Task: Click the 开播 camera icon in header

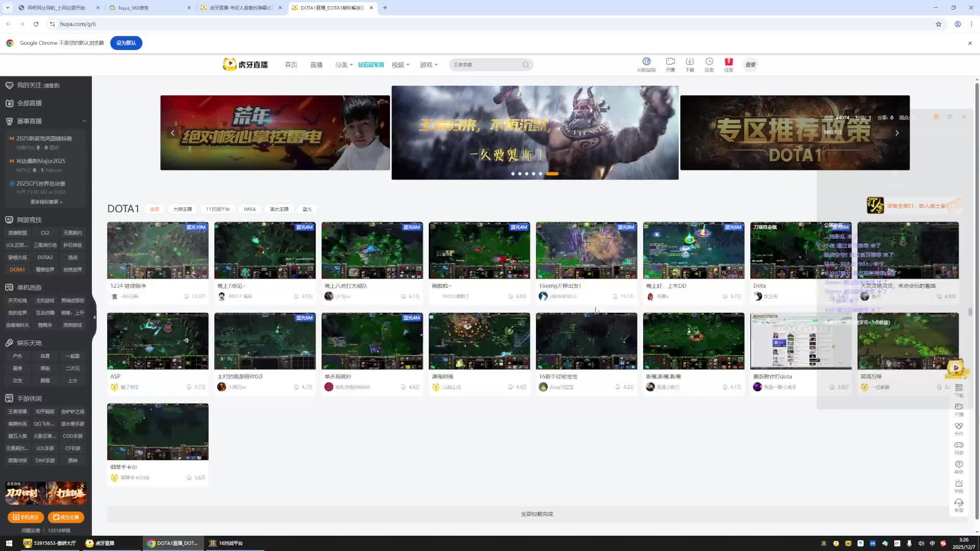Action: click(670, 62)
